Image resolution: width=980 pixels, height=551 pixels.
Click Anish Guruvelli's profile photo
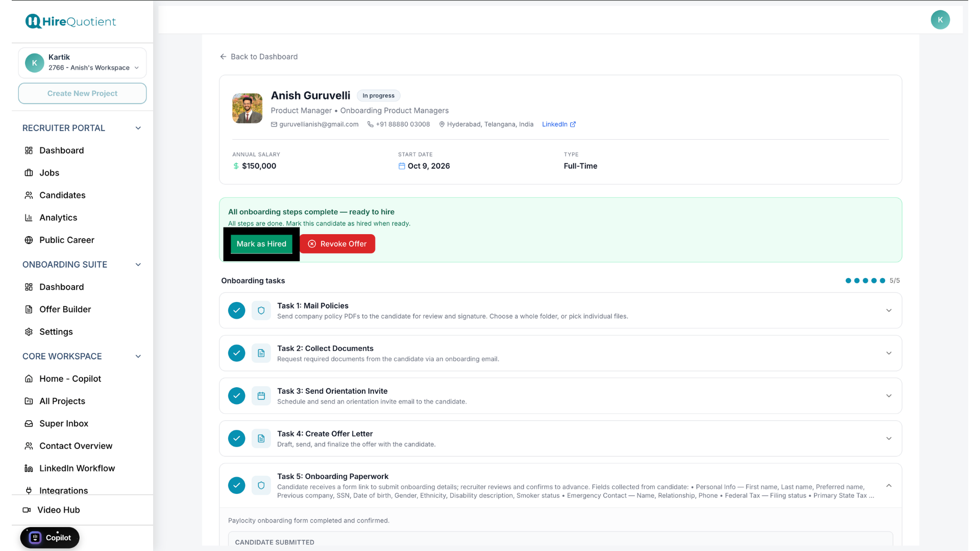(x=247, y=108)
